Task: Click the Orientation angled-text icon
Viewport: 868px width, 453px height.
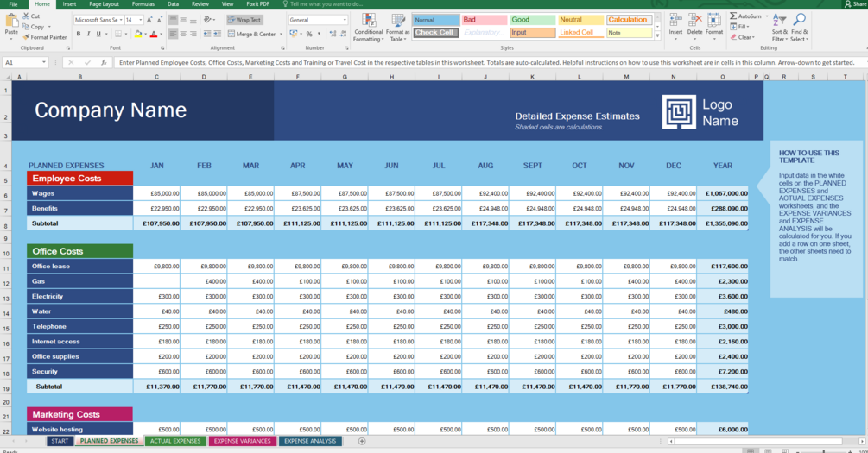Action: pyautogui.click(x=207, y=20)
